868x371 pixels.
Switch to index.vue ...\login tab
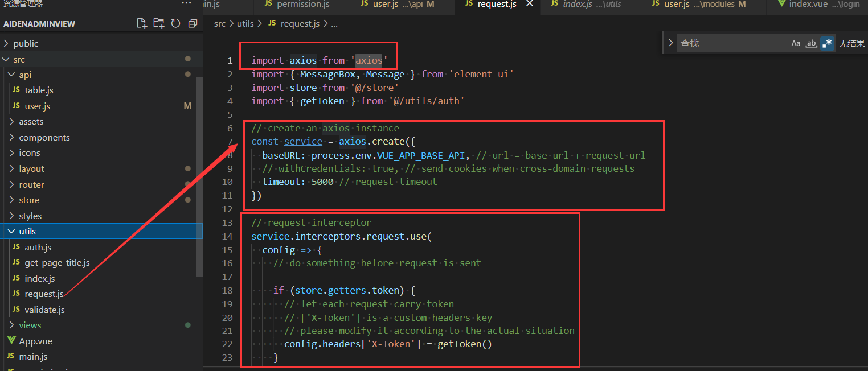(820, 4)
